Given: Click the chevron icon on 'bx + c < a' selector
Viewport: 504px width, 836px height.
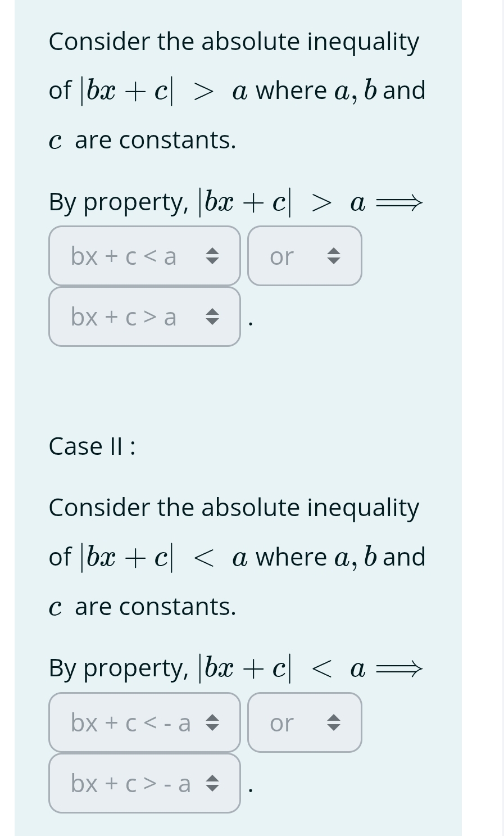Looking at the screenshot, I should (x=214, y=256).
